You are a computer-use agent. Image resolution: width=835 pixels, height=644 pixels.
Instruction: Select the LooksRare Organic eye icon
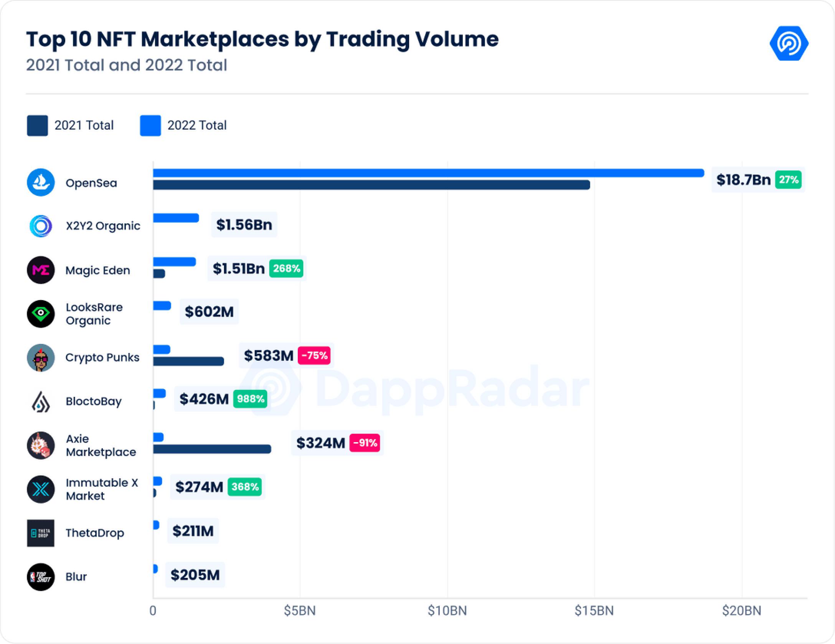point(41,314)
